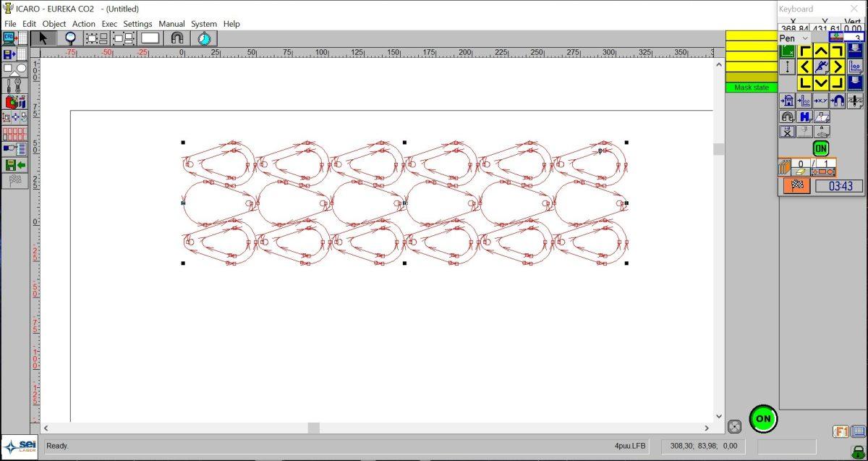868x461 pixels.
Task: Click the orange checkered flag start button
Action: [x=796, y=186]
